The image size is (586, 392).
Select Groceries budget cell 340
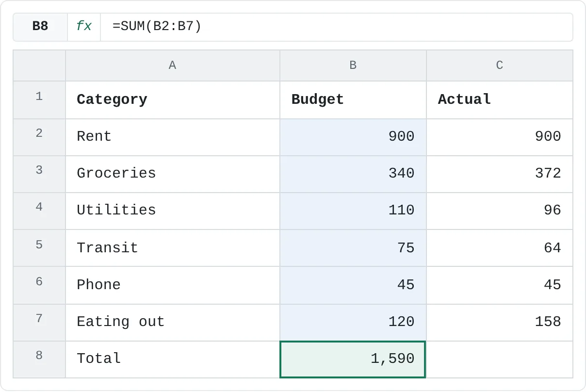click(353, 174)
